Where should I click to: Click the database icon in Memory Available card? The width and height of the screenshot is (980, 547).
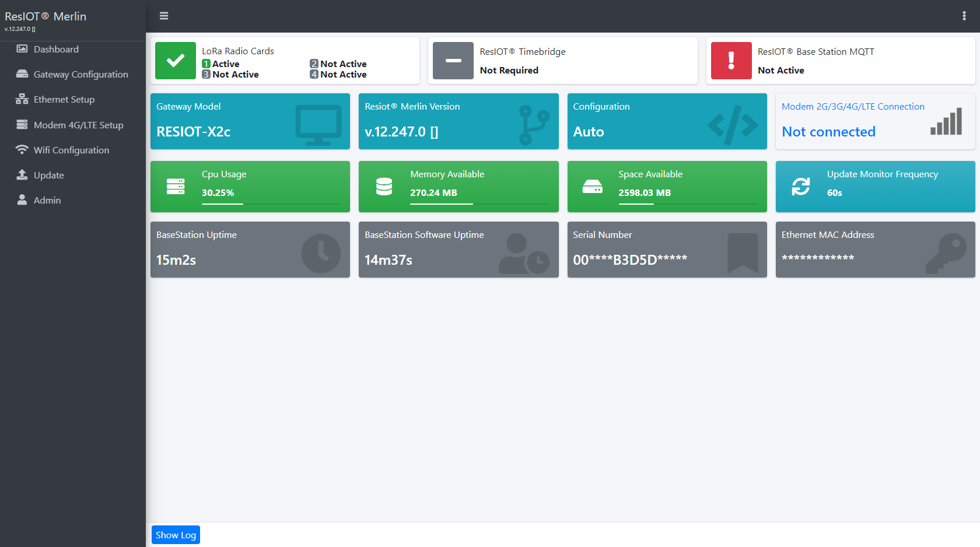coord(384,187)
